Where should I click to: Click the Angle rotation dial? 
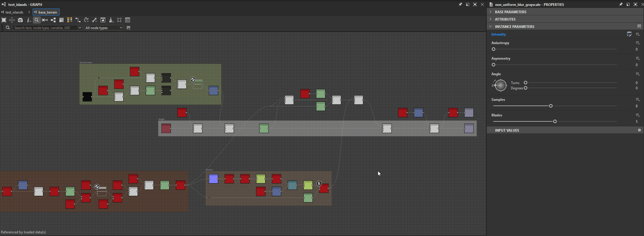(x=500, y=86)
